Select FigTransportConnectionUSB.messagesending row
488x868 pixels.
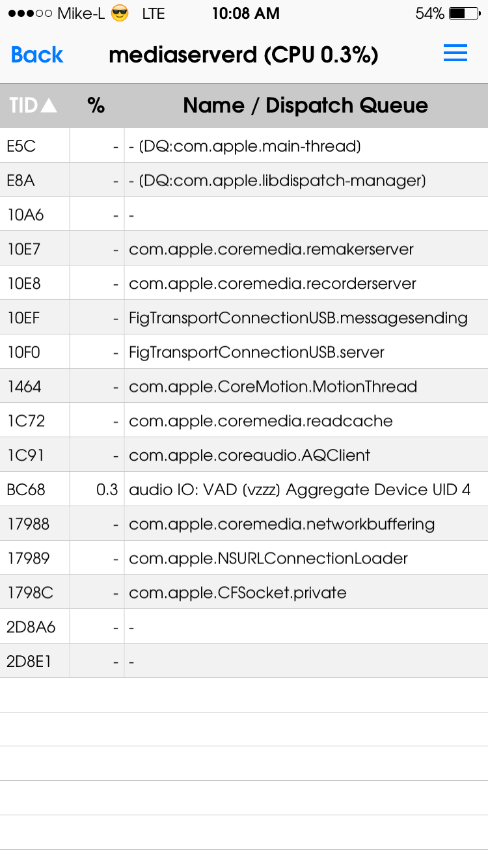244,318
